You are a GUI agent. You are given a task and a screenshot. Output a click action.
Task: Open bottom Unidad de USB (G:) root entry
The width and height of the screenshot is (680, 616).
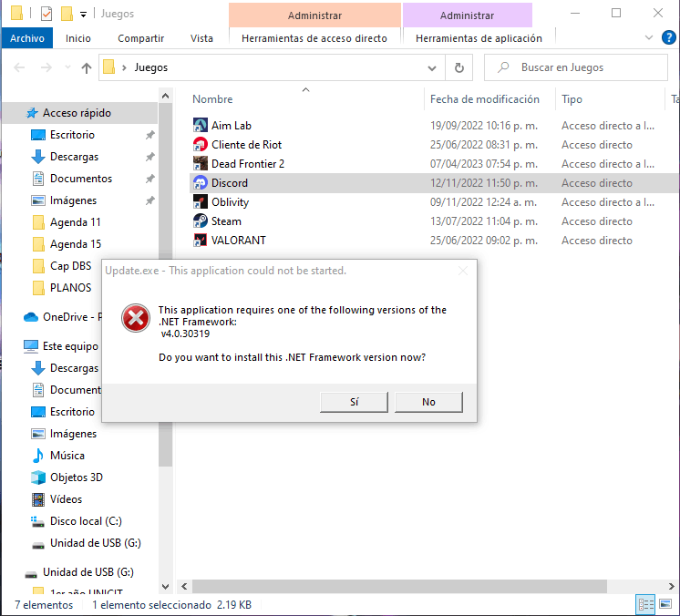[x=79, y=572]
